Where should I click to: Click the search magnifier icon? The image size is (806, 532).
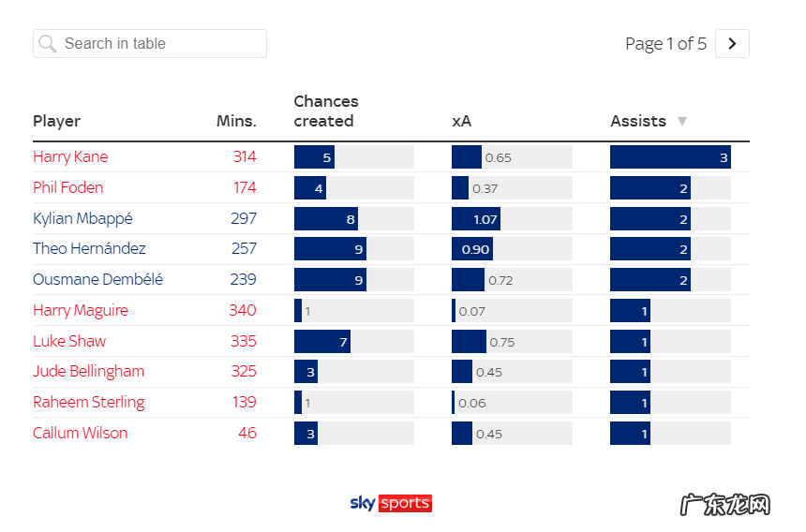point(47,44)
